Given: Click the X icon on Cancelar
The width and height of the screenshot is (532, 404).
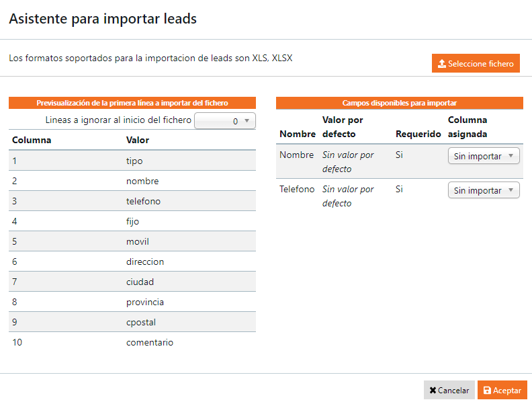Looking at the screenshot, I should 433,391.
